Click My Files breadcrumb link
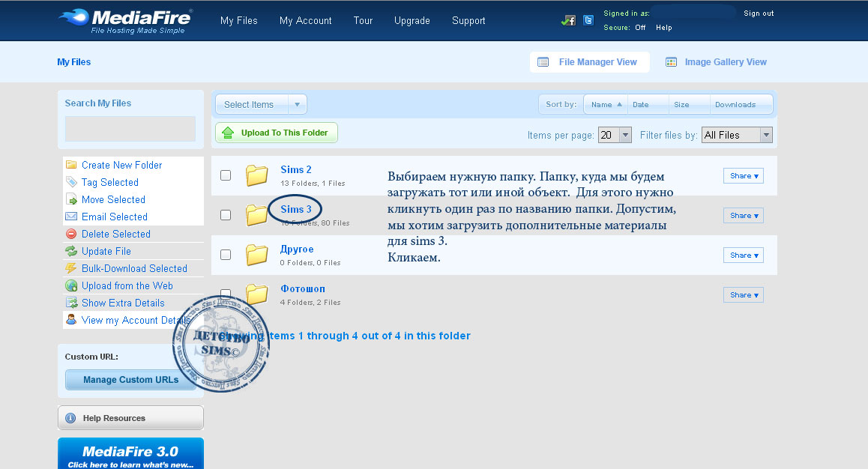 73,62
